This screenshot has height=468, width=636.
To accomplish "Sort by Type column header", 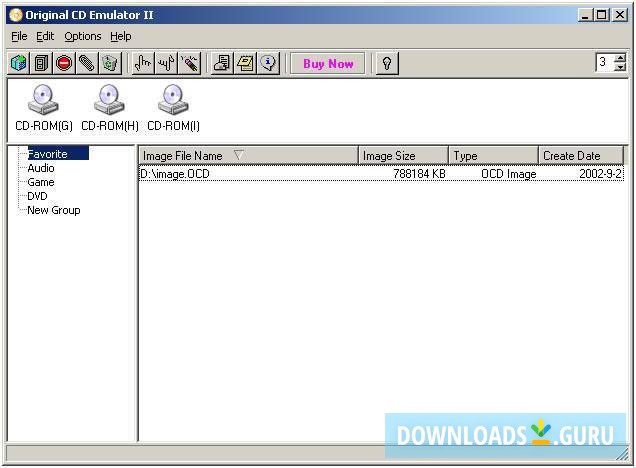I will (x=494, y=156).
